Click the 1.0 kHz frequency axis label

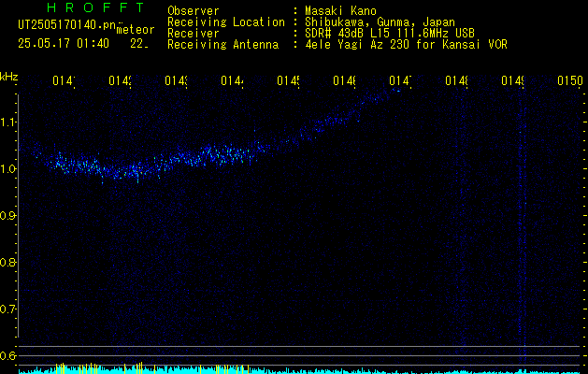coord(8,169)
